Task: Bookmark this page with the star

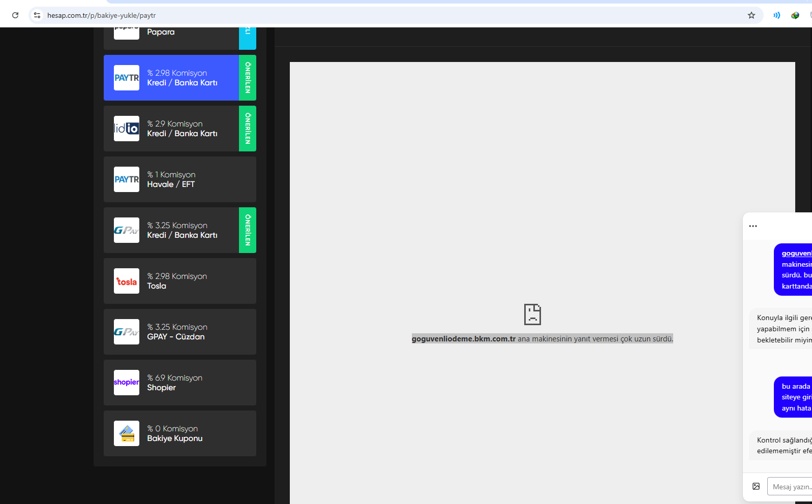Action: click(751, 15)
